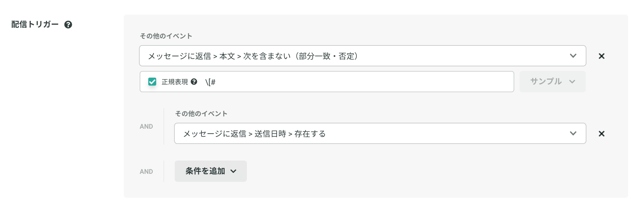Click the 配信トリガー section label
The width and height of the screenshot is (644, 205).
35,25
